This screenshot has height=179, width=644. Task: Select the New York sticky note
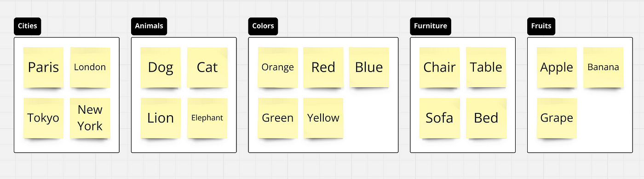coord(90,118)
